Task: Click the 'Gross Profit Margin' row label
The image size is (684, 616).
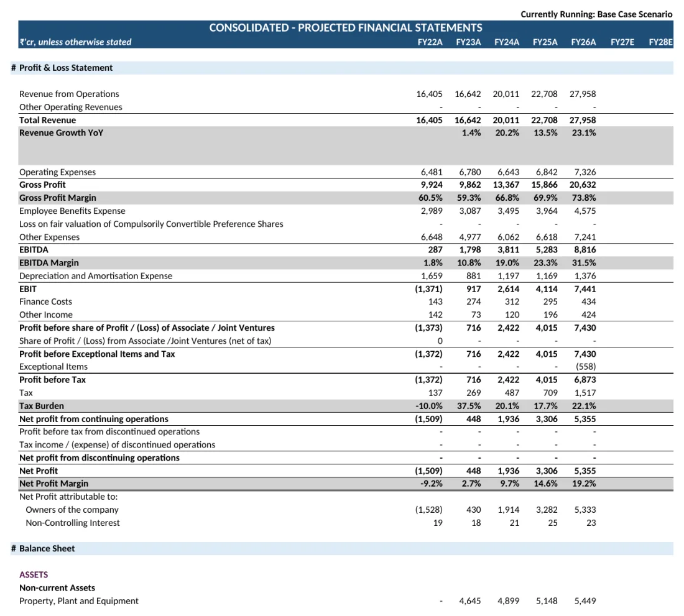Action: click(58, 198)
